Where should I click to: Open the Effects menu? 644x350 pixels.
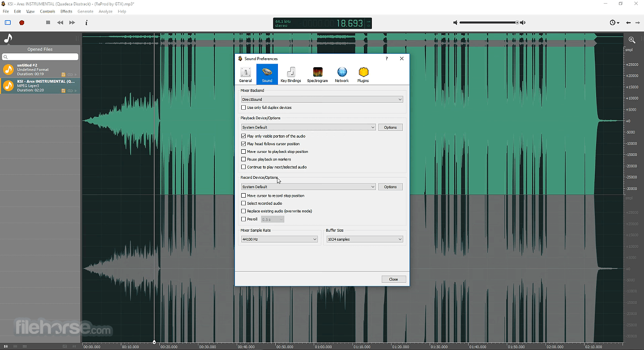click(66, 12)
